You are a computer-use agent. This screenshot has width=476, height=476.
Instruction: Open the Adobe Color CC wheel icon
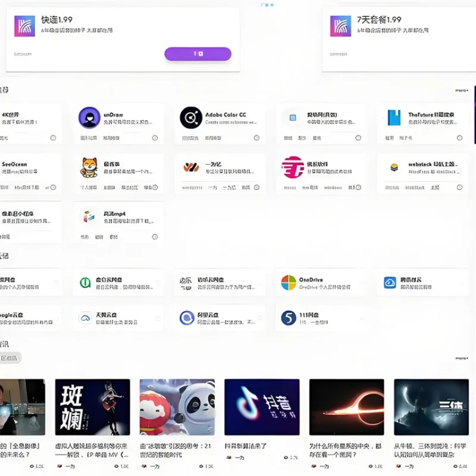click(x=191, y=117)
